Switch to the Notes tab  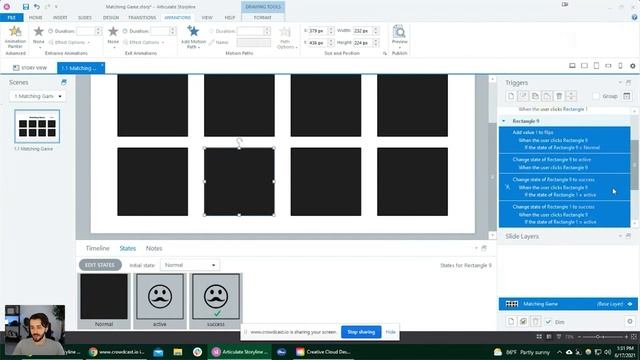[x=154, y=248]
